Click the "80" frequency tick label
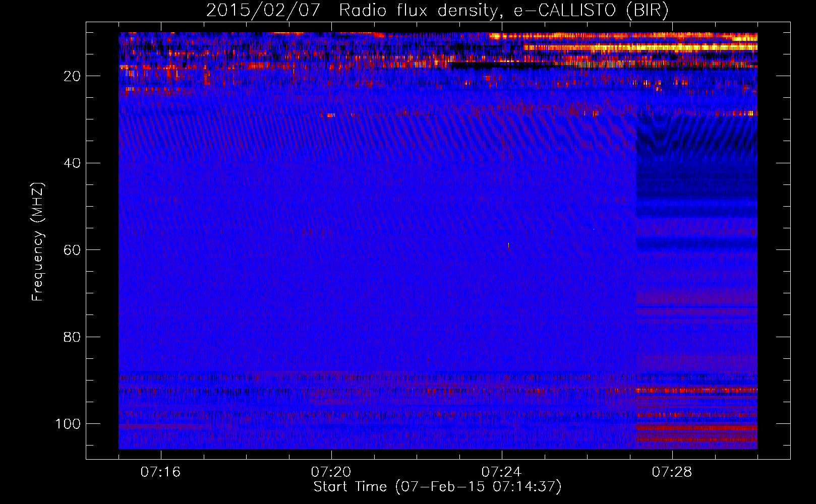 pos(72,337)
